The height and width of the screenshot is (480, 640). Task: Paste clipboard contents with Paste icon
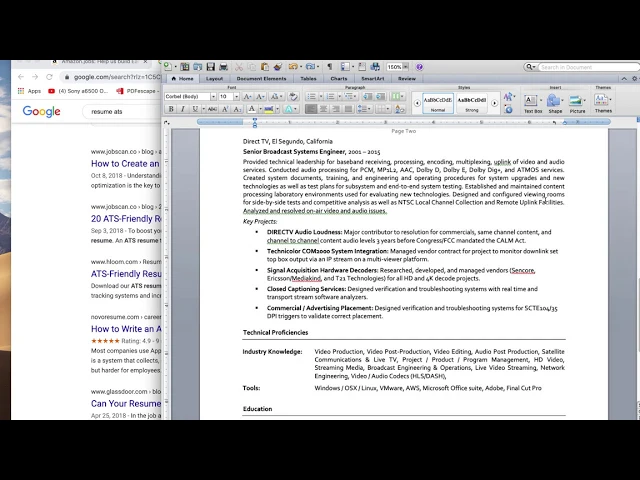pyautogui.click(x=264, y=67)
